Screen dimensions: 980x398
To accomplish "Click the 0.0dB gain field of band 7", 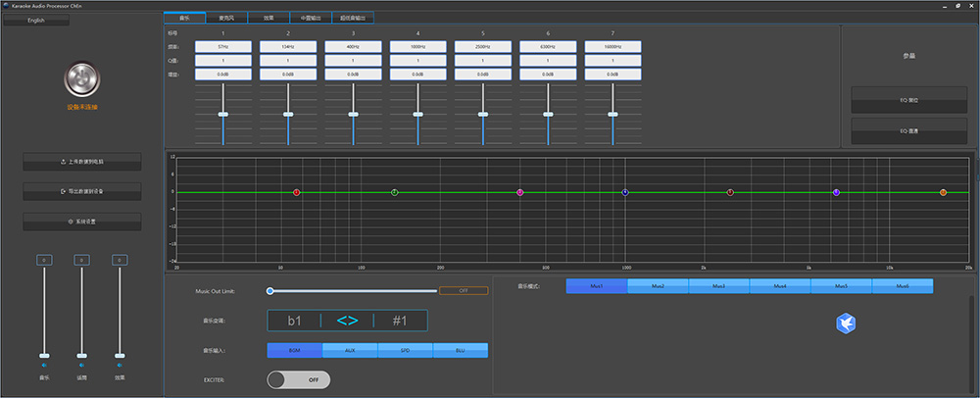I will (x=613, y=75).
